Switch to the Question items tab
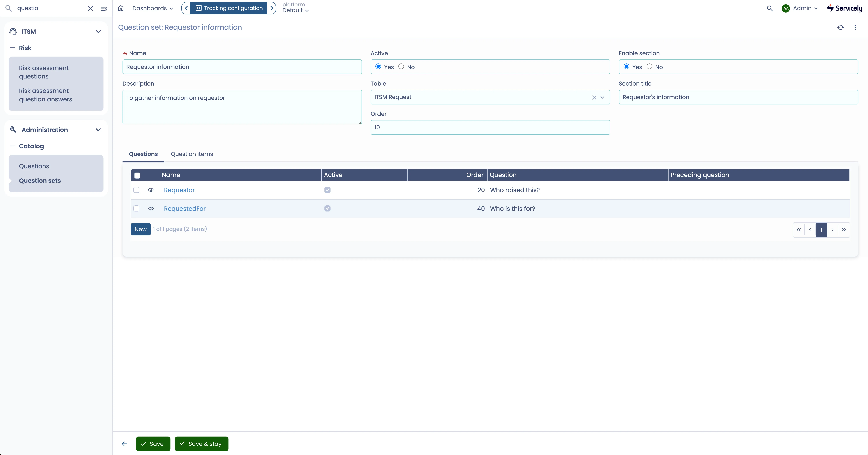The image size is (868, 455). [192, 154]
